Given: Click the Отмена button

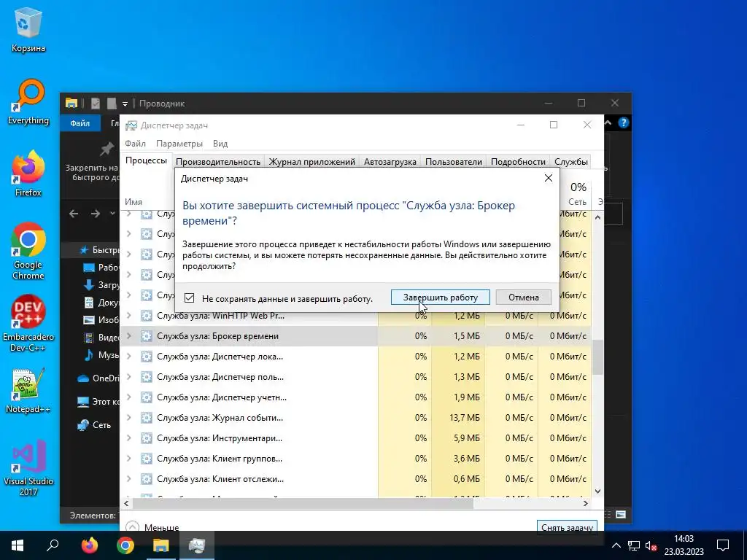Looking at the screenshot, I should pos(524,297).
